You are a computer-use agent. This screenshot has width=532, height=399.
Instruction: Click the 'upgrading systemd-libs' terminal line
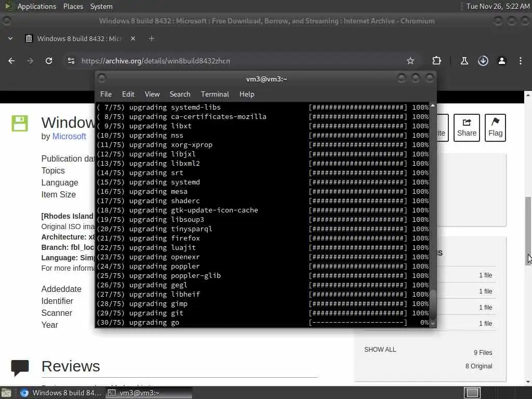(x=263, y=107)
